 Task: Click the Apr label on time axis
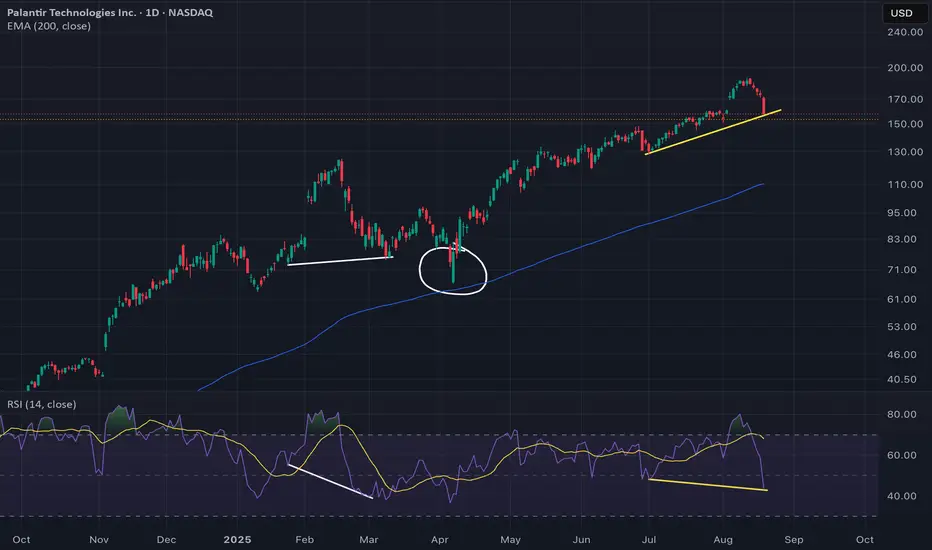coord(439,540)
